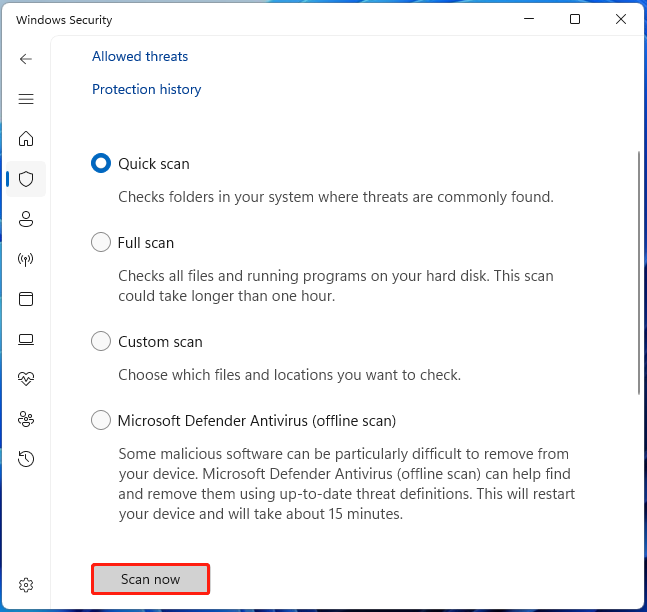Select Microsoft Defender Antivirus offline scan
Image resolution: width=647 pixels, height=612 pixels.
[101, 421]
